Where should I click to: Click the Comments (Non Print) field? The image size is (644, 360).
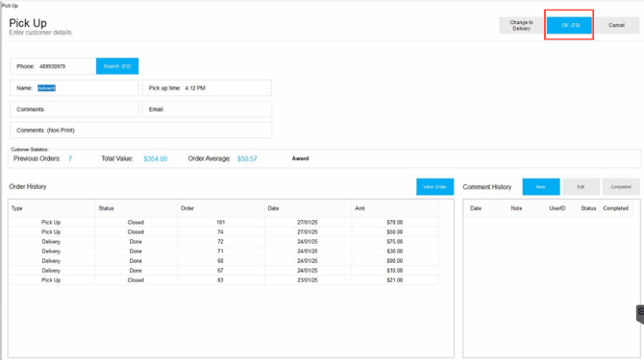(140, 130)
